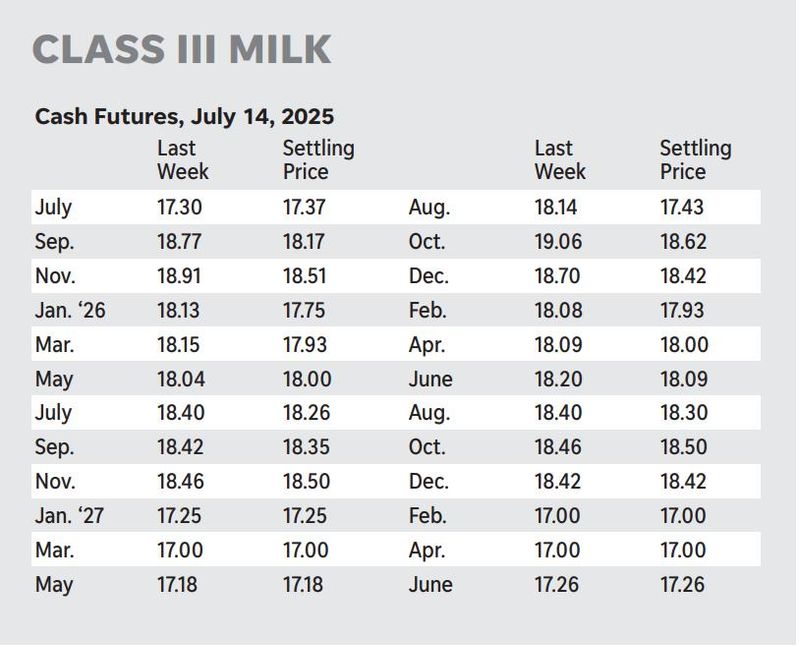Click the left Settling Price column header
The image size is (800, 647).
coord(319,160)
